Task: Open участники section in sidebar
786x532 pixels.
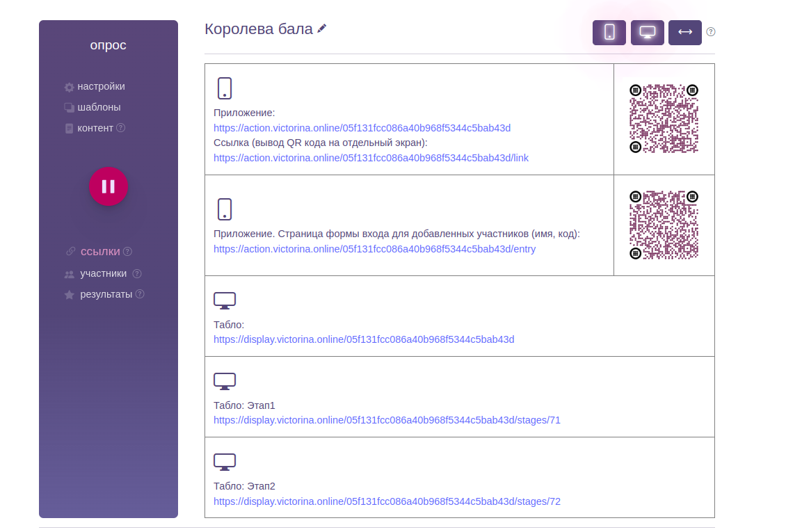Action: point(103,273)
